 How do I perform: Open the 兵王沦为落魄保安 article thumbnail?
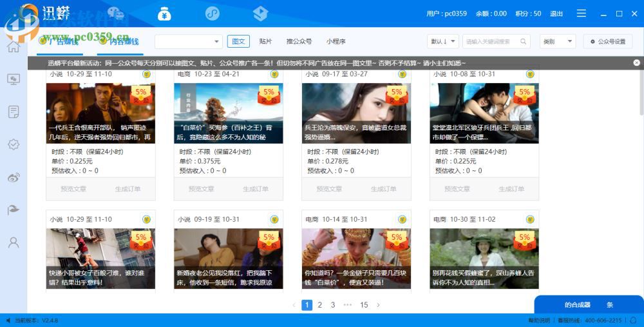coord(357,113)
